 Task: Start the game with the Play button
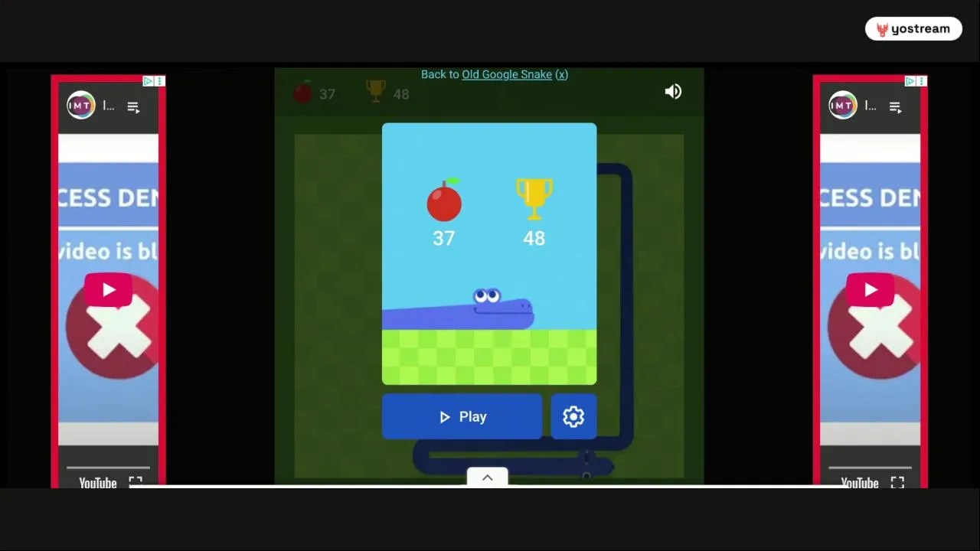point(462,416)
